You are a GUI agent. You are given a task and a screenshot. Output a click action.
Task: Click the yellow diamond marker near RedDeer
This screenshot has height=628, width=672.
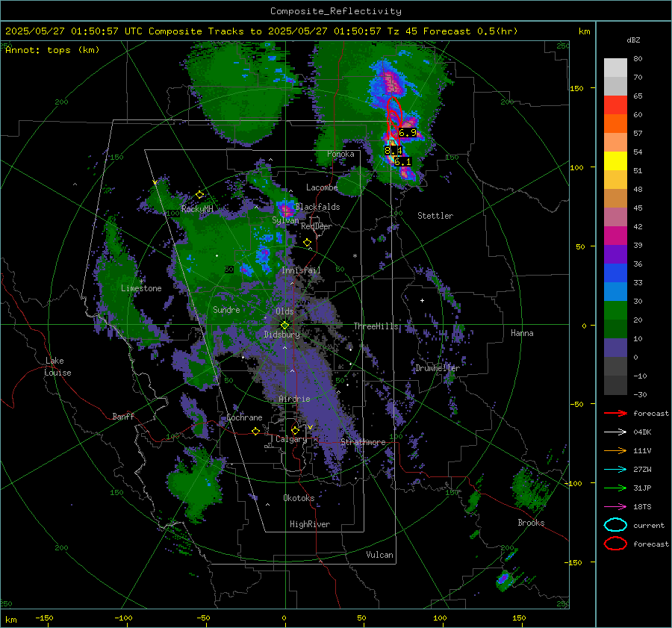(x=307, y=243)
